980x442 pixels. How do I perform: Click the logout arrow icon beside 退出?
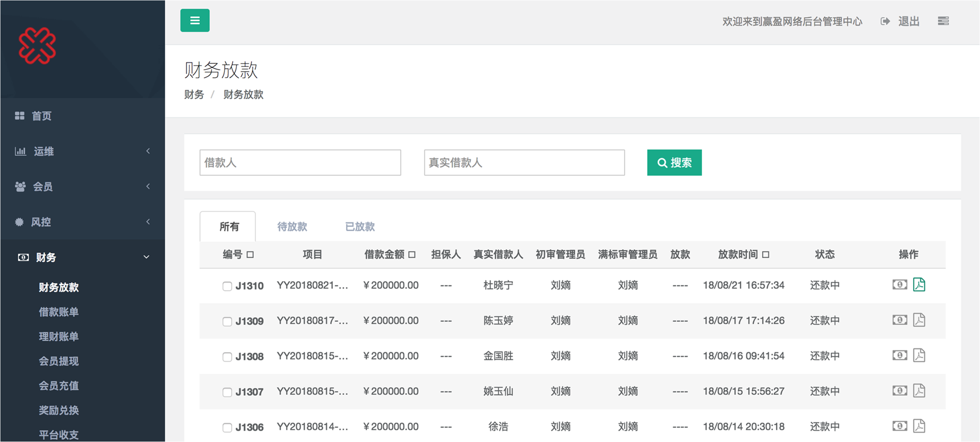(885, 21)
